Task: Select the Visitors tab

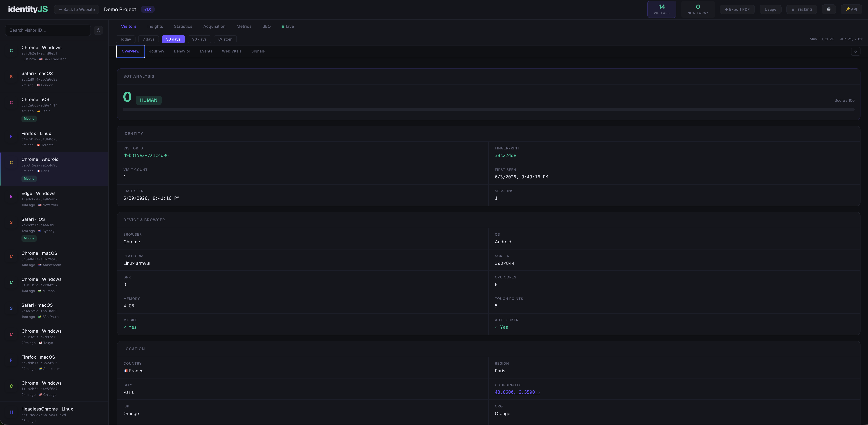Action: click(x=129, y=26)
